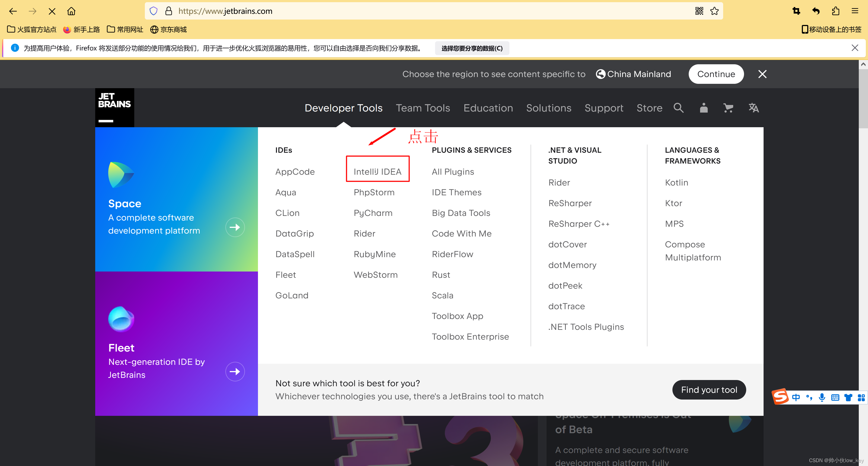868x466 pixels.
Task: Open the Code With Me link
Action: click(462, 234)
